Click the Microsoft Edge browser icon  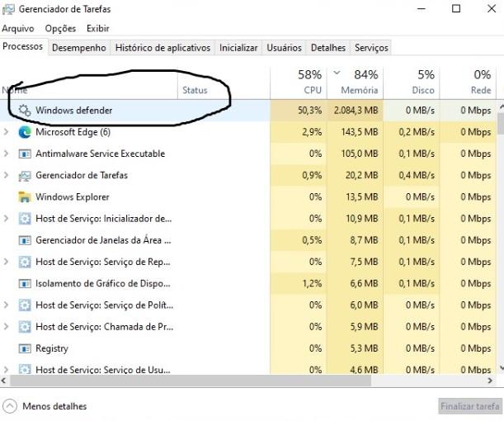coord(25,132)
